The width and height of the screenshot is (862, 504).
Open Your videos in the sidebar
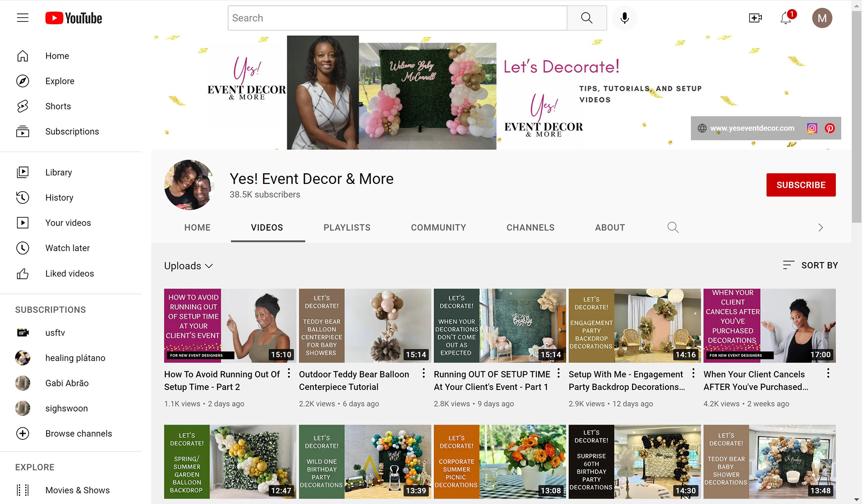click(x=70, y=223)
